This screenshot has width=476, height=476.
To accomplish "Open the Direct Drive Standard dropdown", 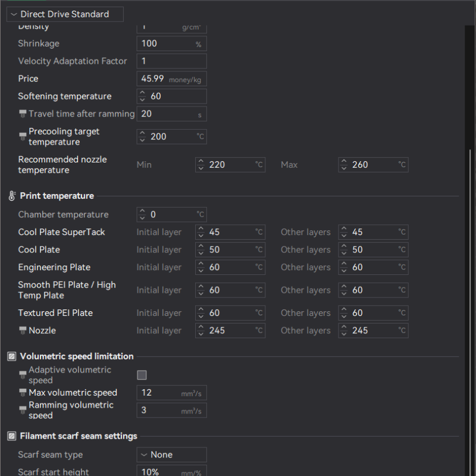I will pyautogui.click(x=65, y=14).
